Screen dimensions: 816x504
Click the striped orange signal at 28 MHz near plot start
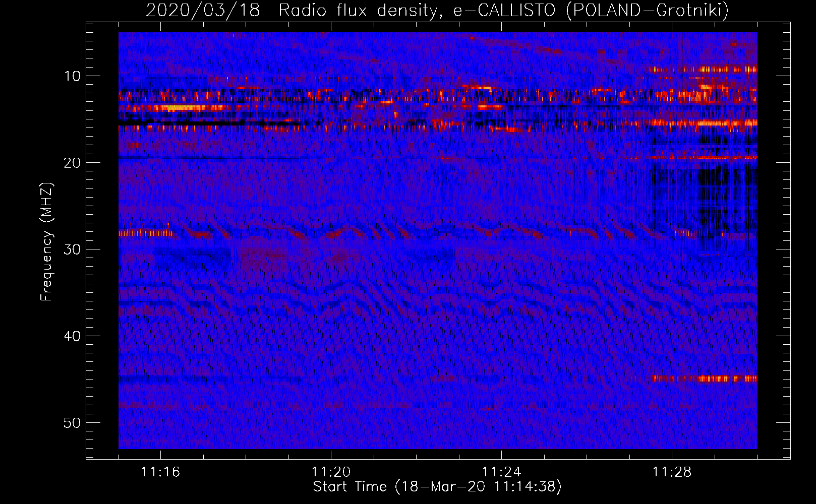(146, 233)
